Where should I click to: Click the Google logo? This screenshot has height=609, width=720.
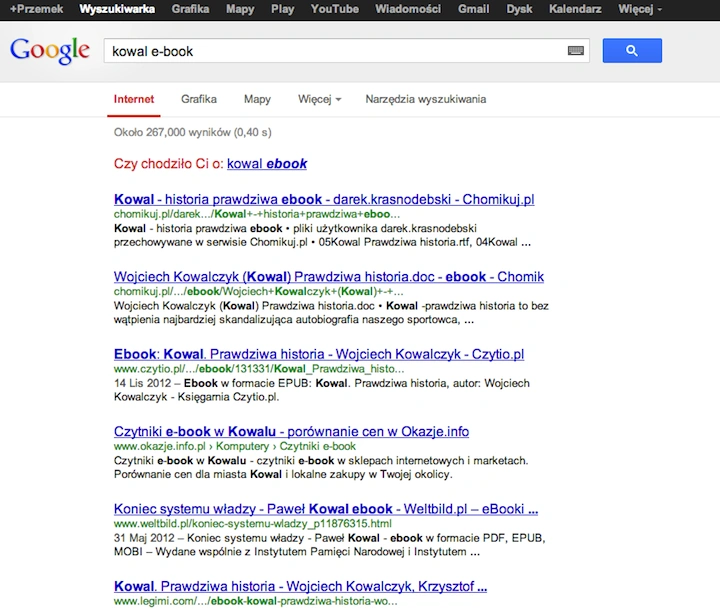(x=50, y=51)
